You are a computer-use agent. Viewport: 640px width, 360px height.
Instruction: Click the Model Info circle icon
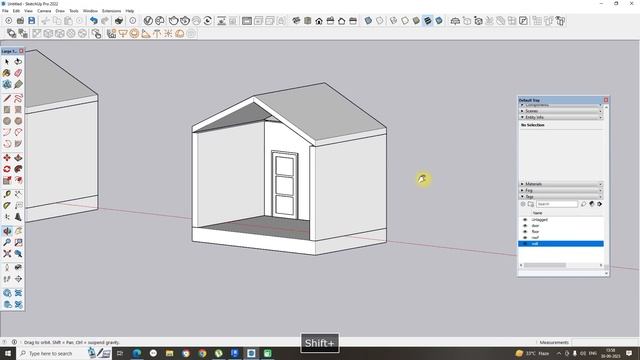(x=133, y=21)
